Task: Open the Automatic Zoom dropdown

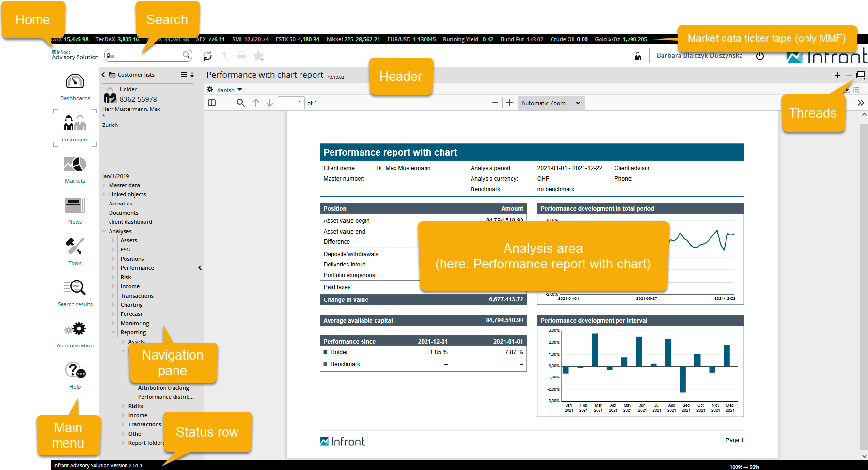Action: click(551, 103)
